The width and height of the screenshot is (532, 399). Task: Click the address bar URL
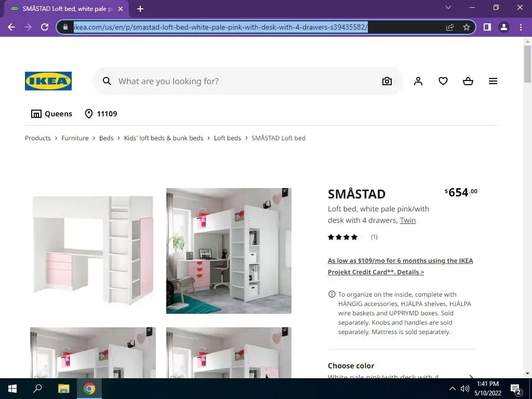[220, 27]
